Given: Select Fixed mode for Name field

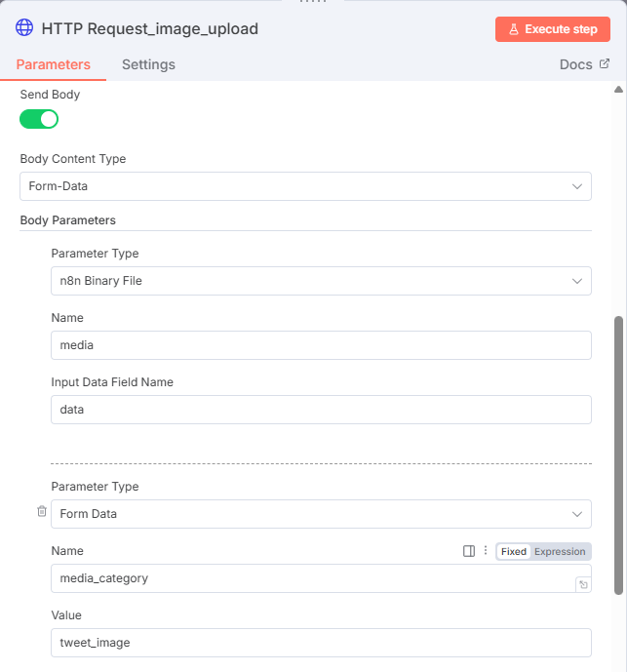Looking at the screenshot, I should coord(513,551).
